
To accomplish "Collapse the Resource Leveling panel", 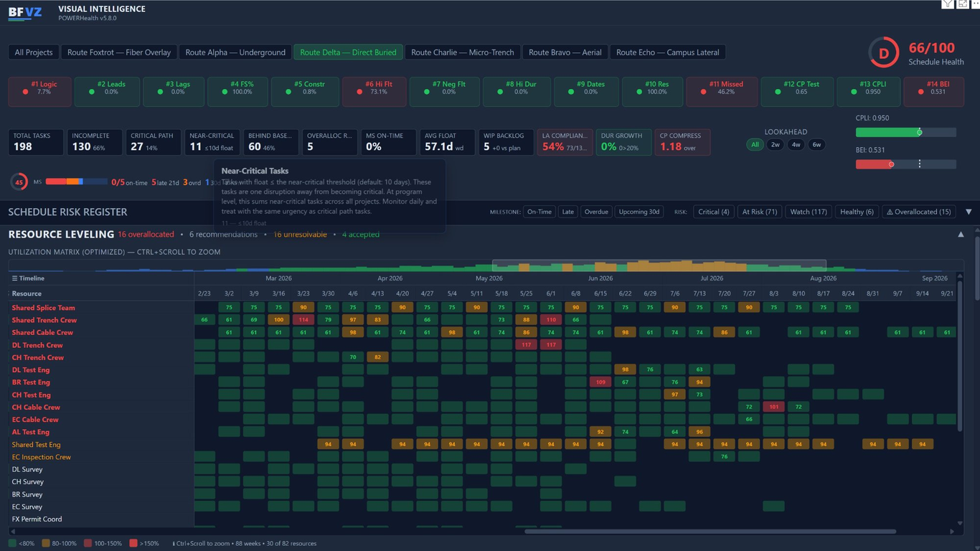I will [x=961, y=235].
